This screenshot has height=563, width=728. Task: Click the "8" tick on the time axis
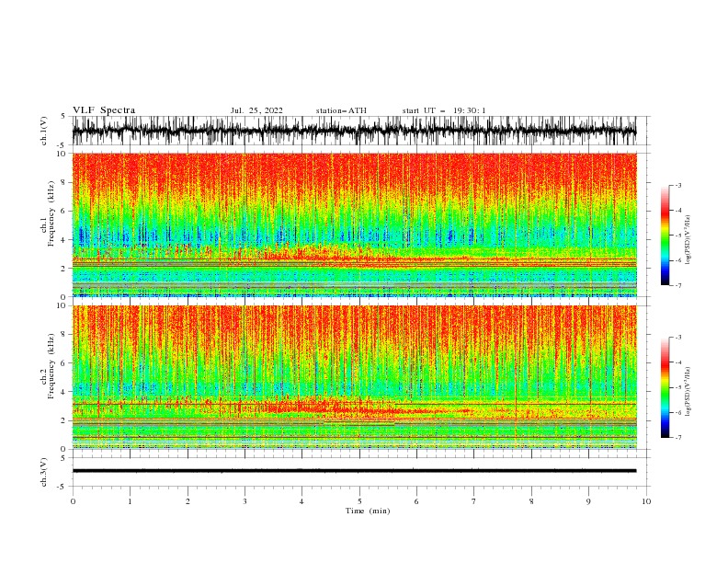(531, 501)
